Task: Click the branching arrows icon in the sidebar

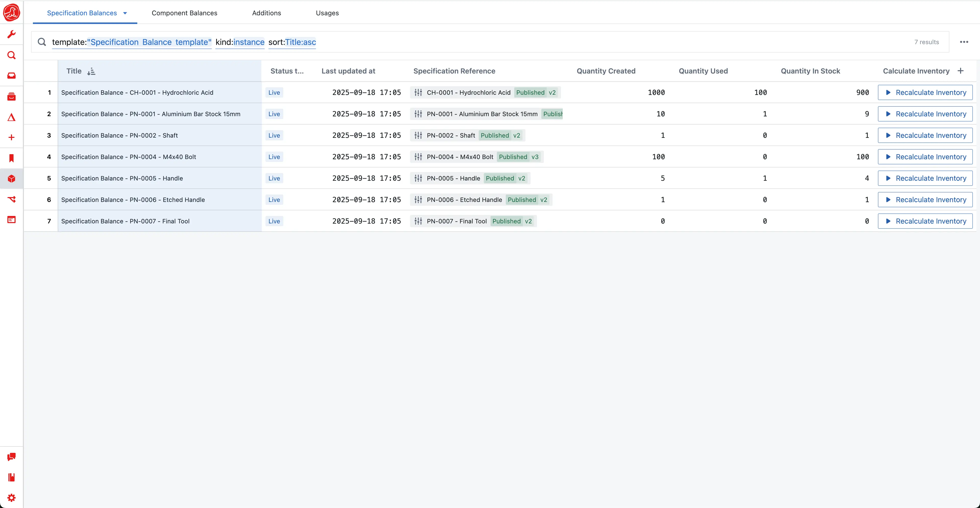Action: [x=11, y=199]
